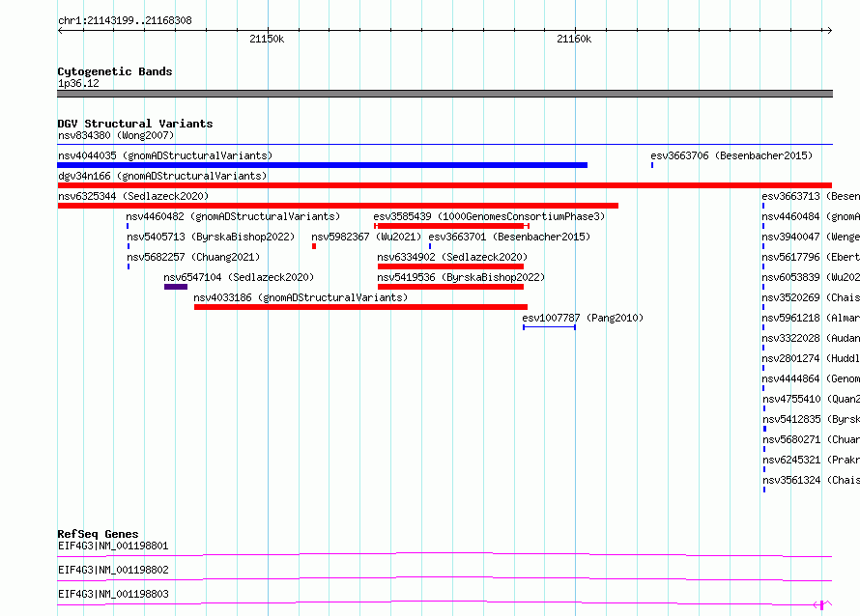Click the esv1007787 Pang2010 label
Image resolution: width=860 pixels, height=616 pixels.
(x=583, y=318)
